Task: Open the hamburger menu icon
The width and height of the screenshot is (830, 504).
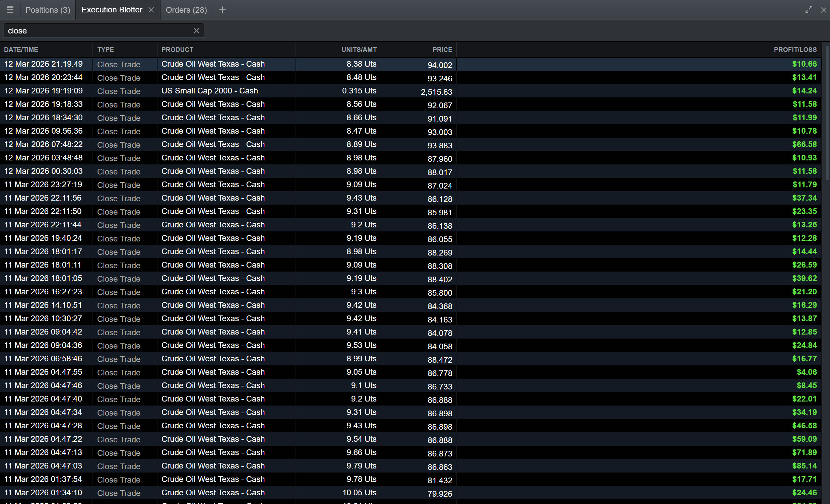Action: coord(10,10)
